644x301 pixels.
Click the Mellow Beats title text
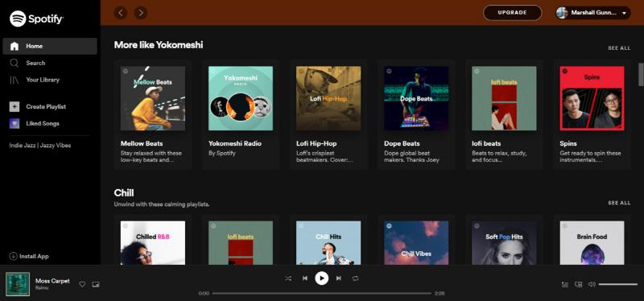tap(142, 144)
